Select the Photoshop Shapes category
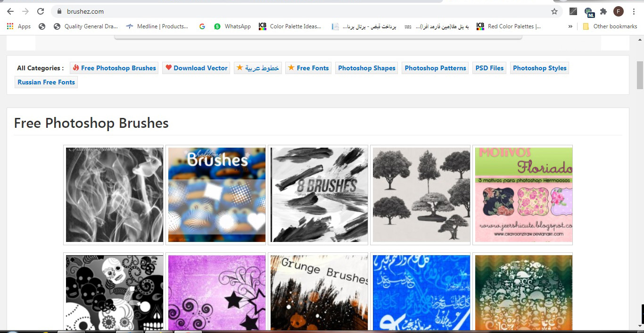 [x=367, y=68]
